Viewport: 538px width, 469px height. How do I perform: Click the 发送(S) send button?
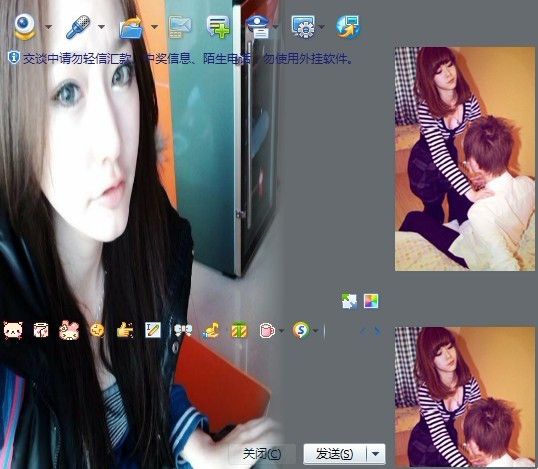tap(335, 454)
